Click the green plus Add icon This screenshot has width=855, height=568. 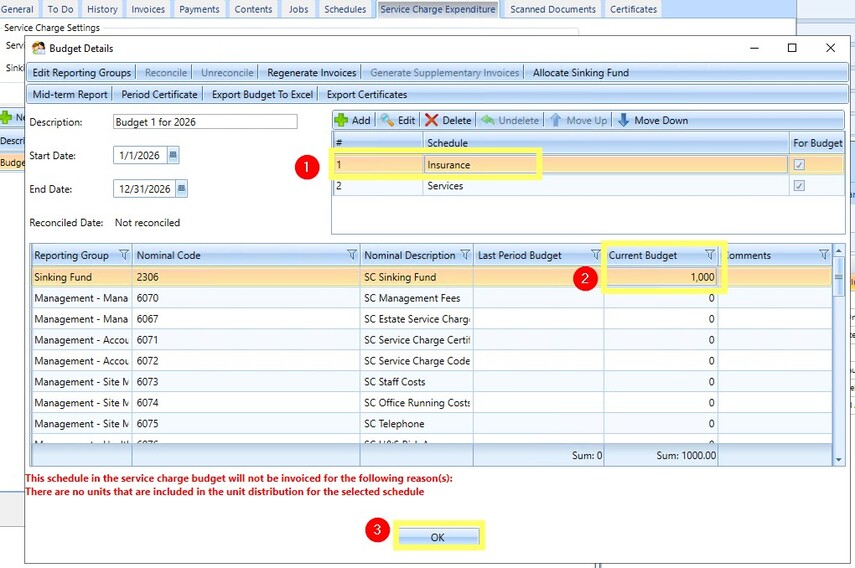coord(341,120)
